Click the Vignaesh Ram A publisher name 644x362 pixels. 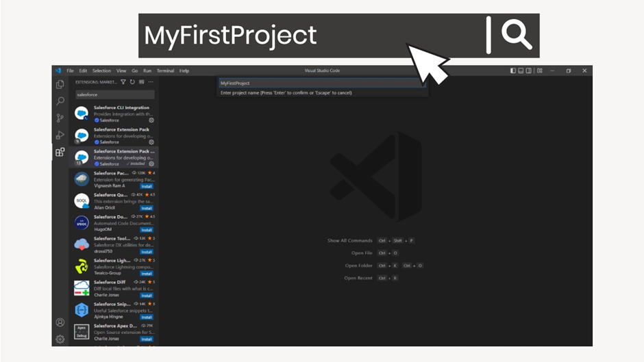110,186
